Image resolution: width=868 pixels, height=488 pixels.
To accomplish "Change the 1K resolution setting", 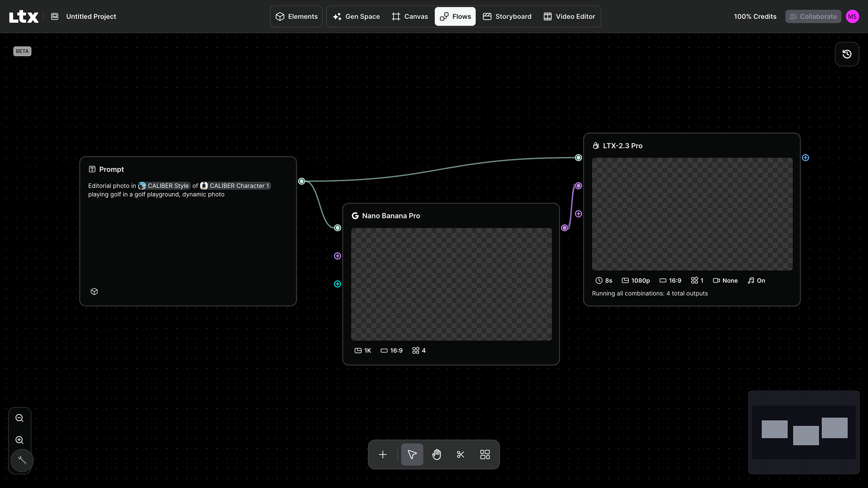I will pyautogui.click(x=363, y=351).
